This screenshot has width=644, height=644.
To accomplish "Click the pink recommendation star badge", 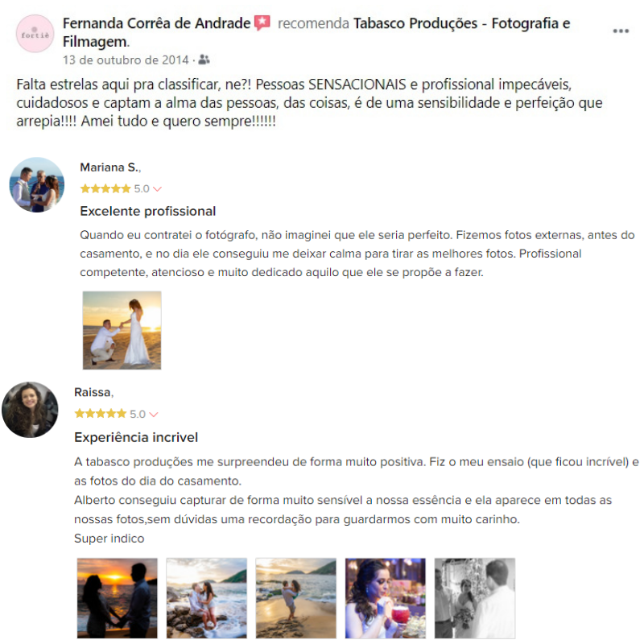I will (262, 23).
